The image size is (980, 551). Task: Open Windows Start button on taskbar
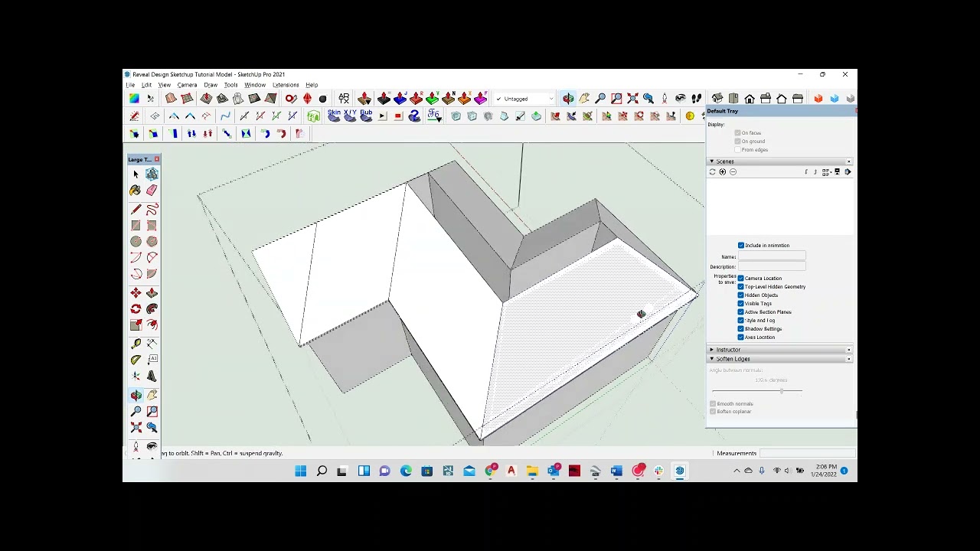(301, 471)
